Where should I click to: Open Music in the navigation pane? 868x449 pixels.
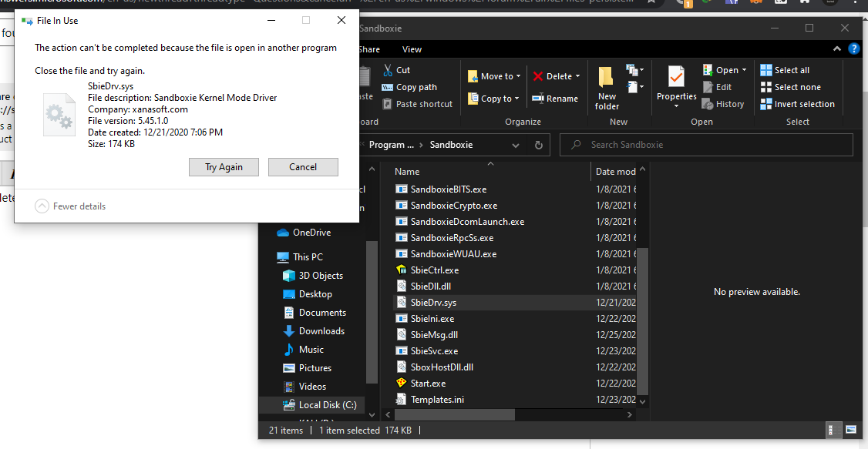pyautogui.click(x=304, y=350)
